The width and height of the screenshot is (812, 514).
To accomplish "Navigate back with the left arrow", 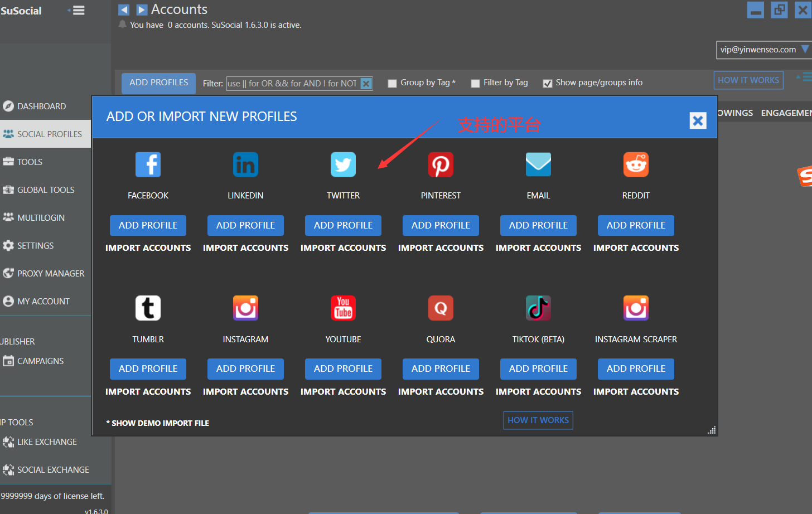I will pos(124,9).
